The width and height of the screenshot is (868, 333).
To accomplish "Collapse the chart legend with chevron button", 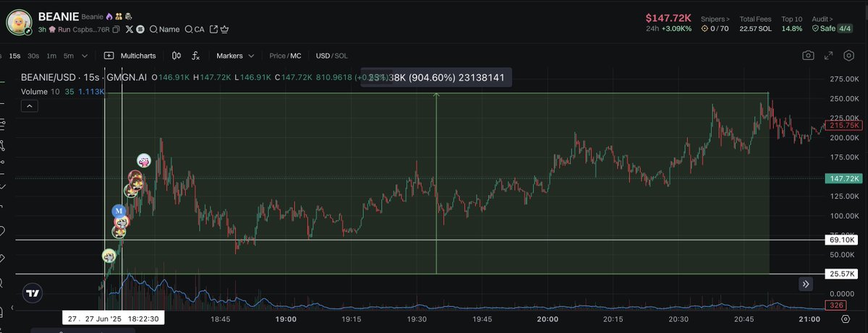I will (x=28, y=105).
